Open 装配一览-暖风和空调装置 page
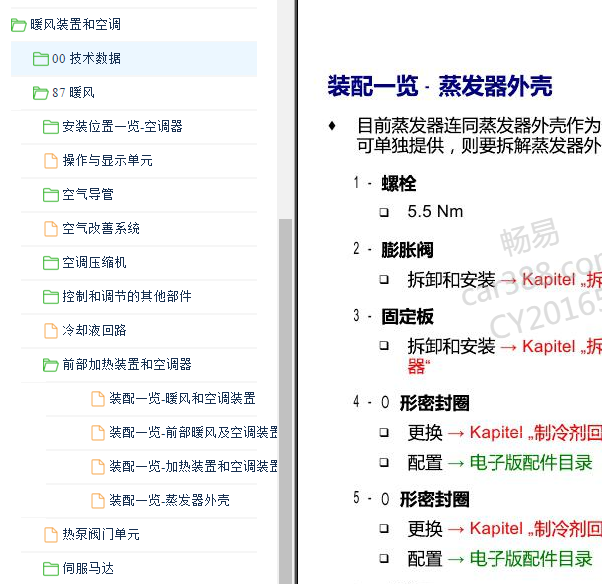This screenshot has height=584, width=602. (182, 399)
